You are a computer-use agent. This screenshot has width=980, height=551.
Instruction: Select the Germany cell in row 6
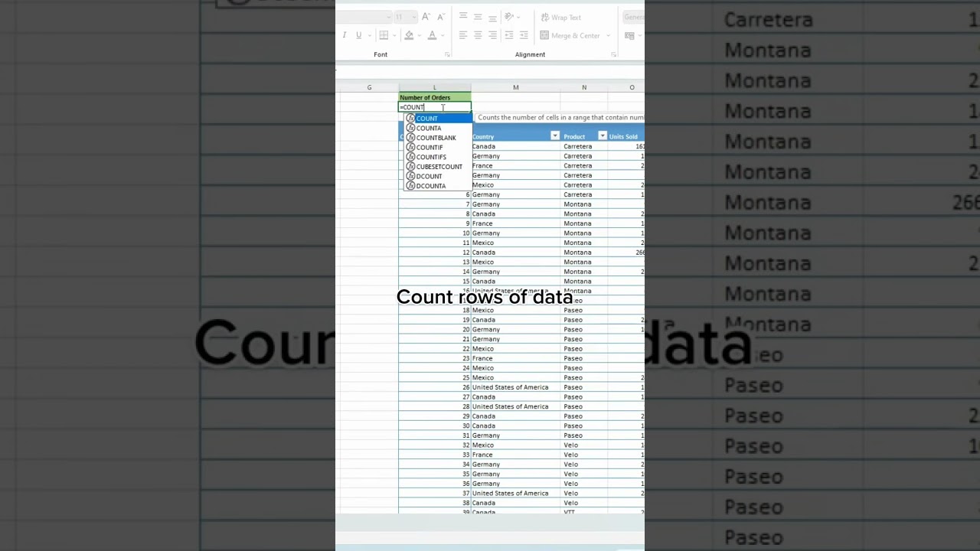[515, 194]
